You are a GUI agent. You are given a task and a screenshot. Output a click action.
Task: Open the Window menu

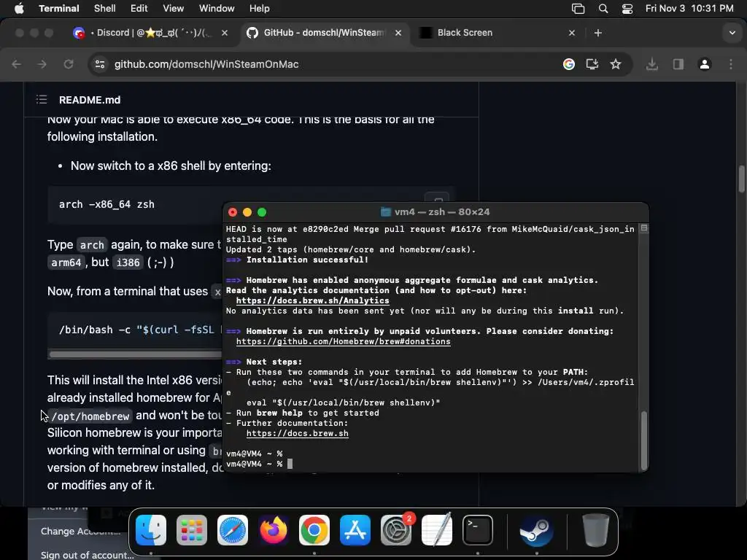[x=217, y=9]
